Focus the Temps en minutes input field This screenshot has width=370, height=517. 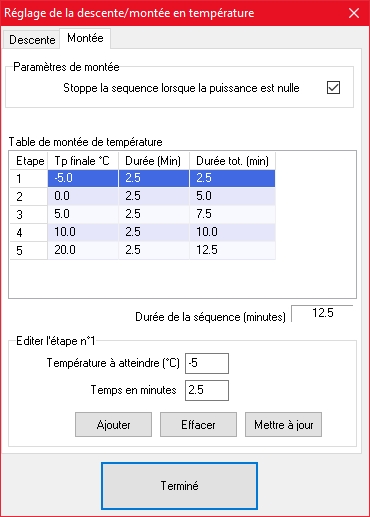click(x=207, y=390)
